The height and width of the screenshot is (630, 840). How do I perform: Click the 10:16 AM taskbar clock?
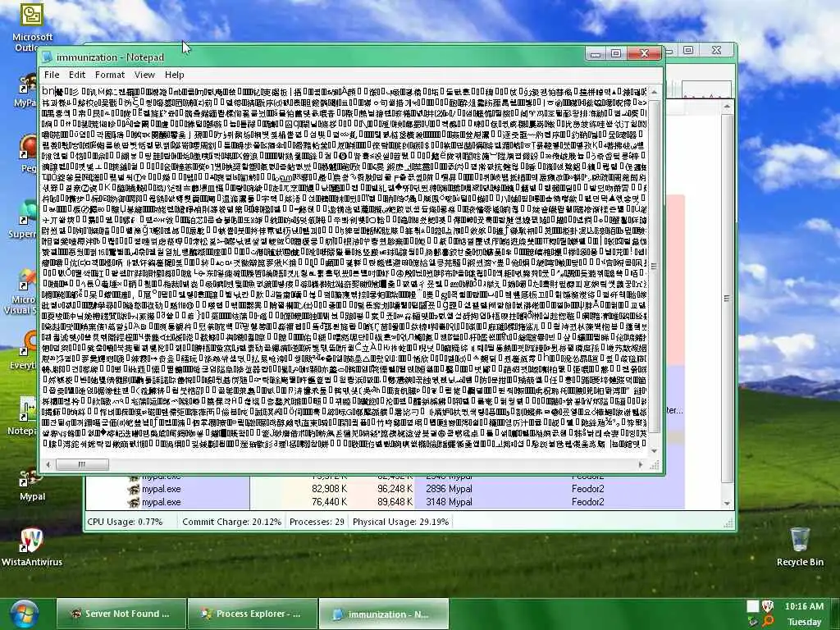(804, 606)
